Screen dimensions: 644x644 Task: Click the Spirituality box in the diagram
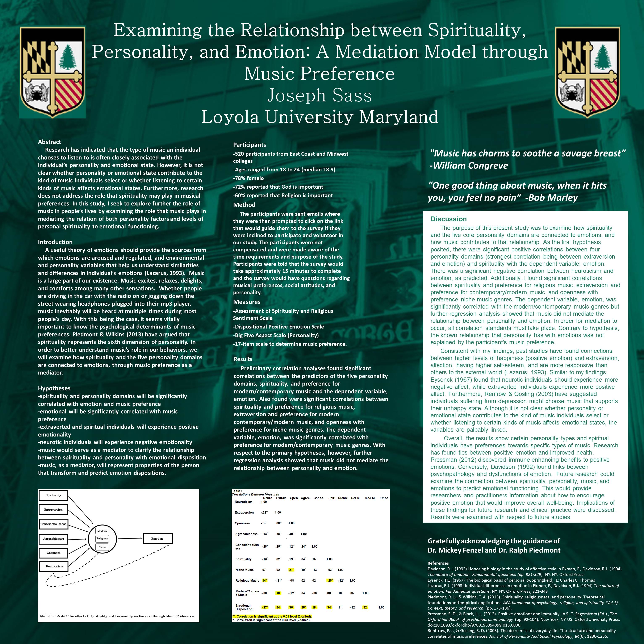pyautogui.click(x=53, y=495)
